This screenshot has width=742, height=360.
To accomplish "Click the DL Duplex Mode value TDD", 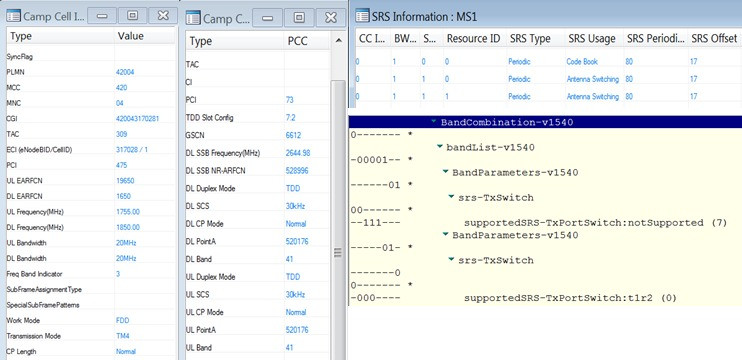I will (x=293, y=188).
